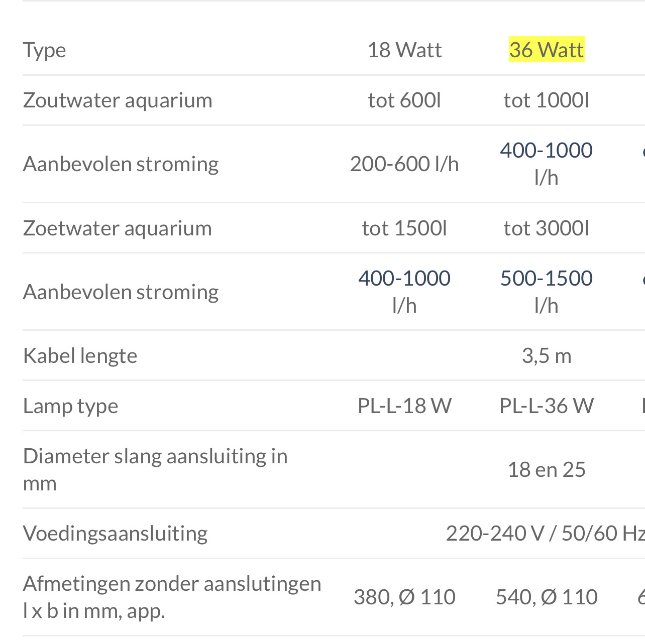
Task: Click the Zoutwater aquarium row label
Action: (x=118, y=100)
